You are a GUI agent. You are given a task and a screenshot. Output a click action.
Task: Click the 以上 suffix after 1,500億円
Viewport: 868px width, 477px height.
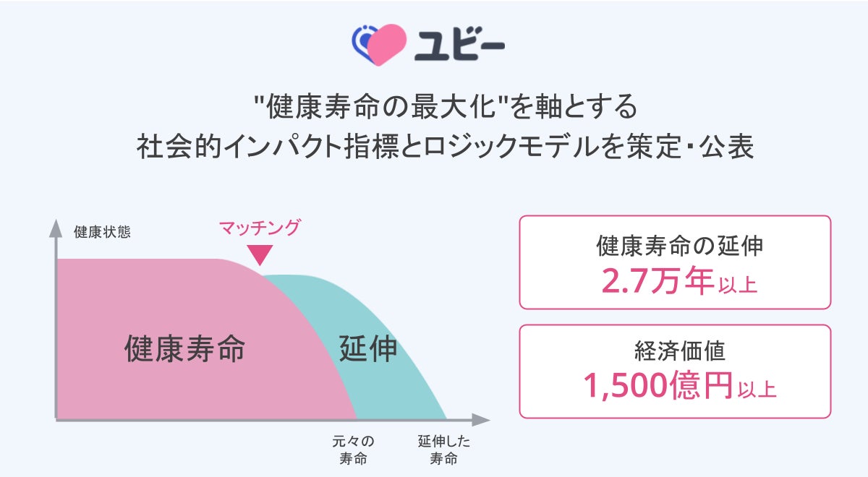[x=757, y=391]
